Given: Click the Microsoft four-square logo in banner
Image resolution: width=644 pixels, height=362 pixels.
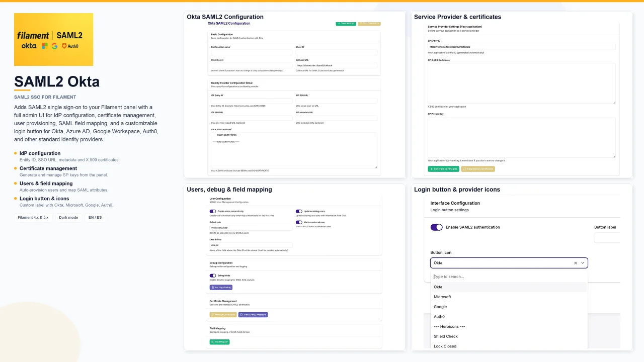Looking at the screenshot, I should click(45, 46).
